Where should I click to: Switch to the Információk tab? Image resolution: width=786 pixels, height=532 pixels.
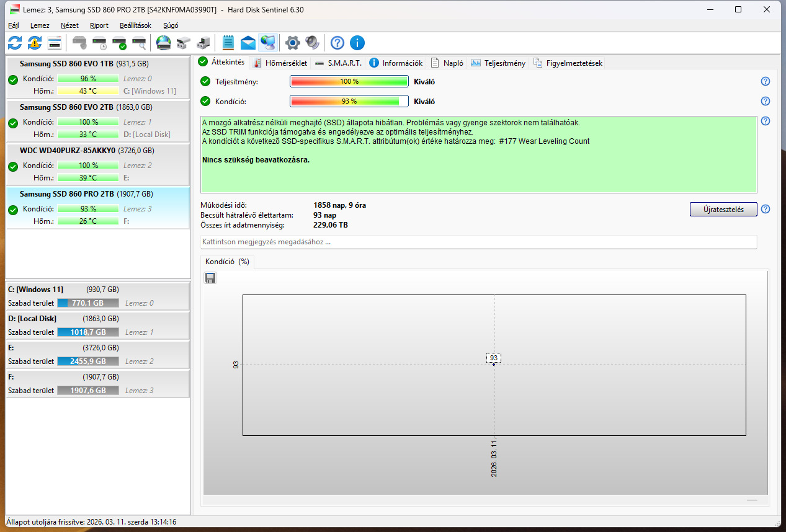[396, 63]
